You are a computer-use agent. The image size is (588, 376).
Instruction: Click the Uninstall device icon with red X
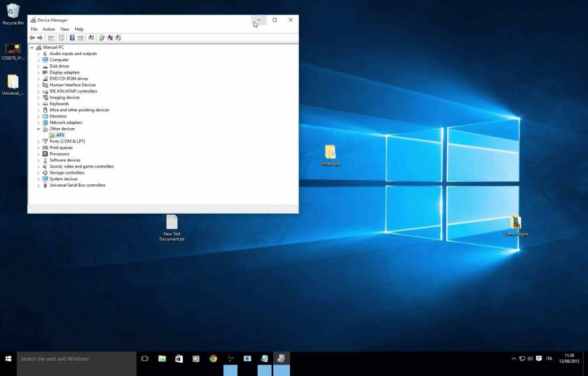[x=110, y=38]
